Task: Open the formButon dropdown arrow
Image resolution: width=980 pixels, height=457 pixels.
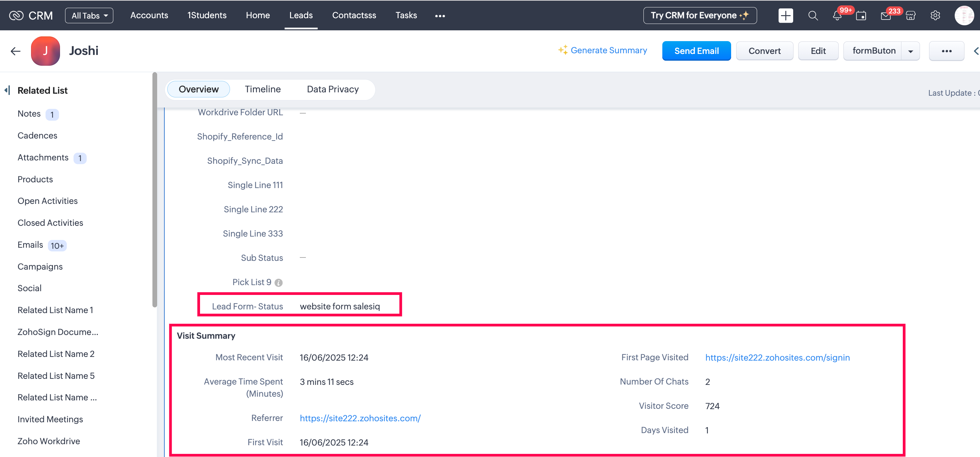Action: (x=911, y=51)
